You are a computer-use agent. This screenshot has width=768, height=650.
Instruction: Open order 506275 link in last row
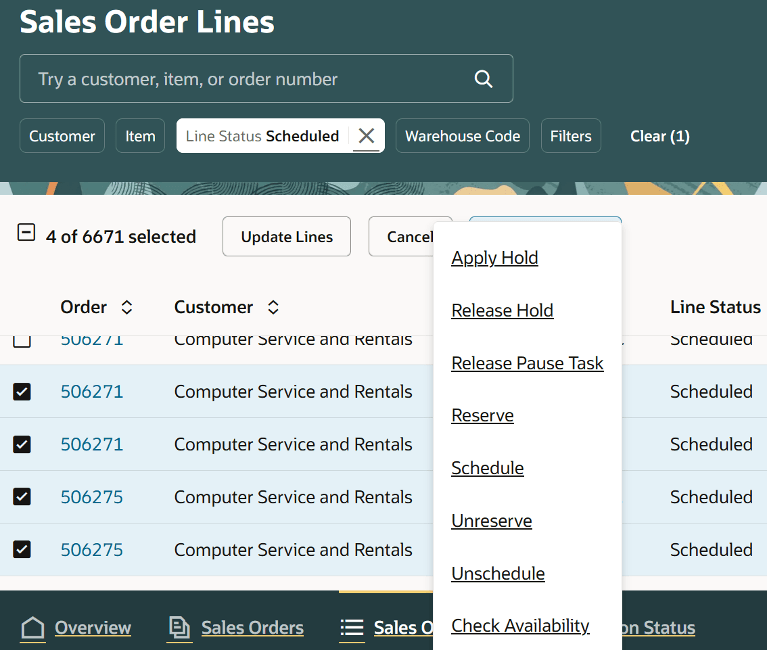[x=92, y=550]
